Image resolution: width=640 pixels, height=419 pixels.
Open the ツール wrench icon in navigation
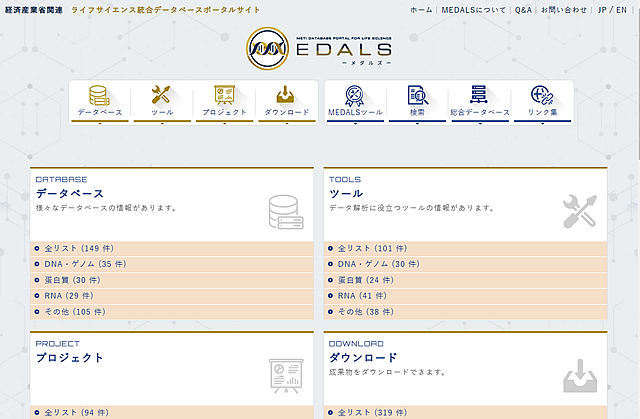pos(161,95)
